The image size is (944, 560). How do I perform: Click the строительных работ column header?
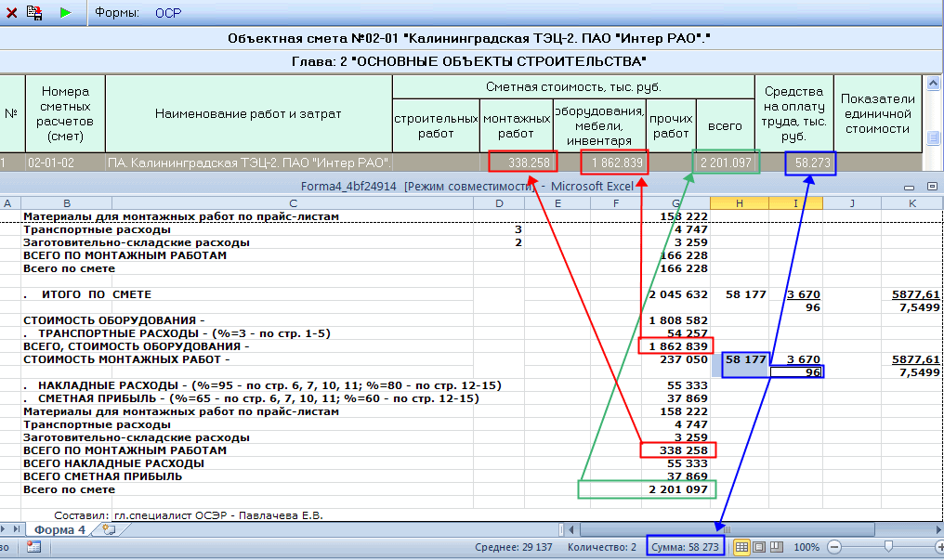(436, 125)
